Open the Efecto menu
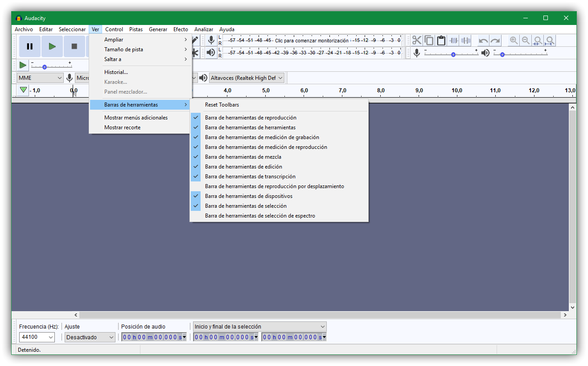Screen dimensions: 588x366 click(181, 29)
